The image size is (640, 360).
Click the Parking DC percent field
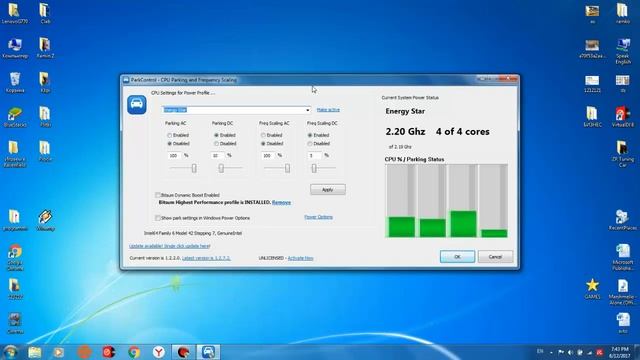[x=217, y=156]
